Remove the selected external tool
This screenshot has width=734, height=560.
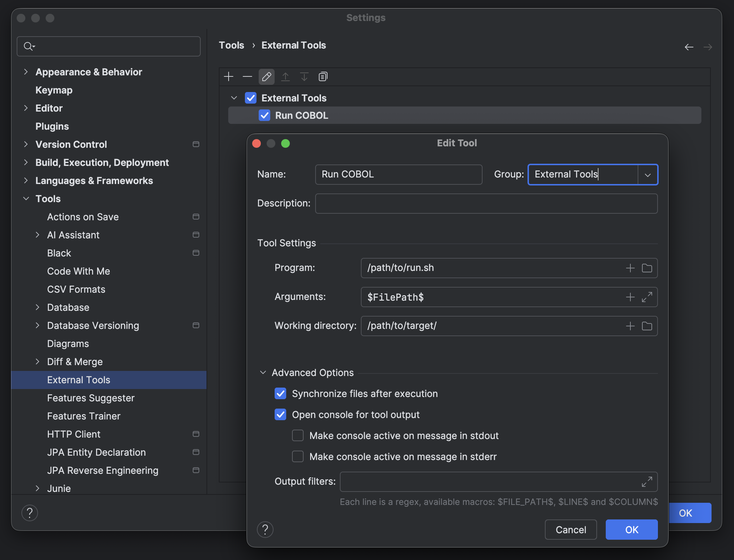(247, 76)
